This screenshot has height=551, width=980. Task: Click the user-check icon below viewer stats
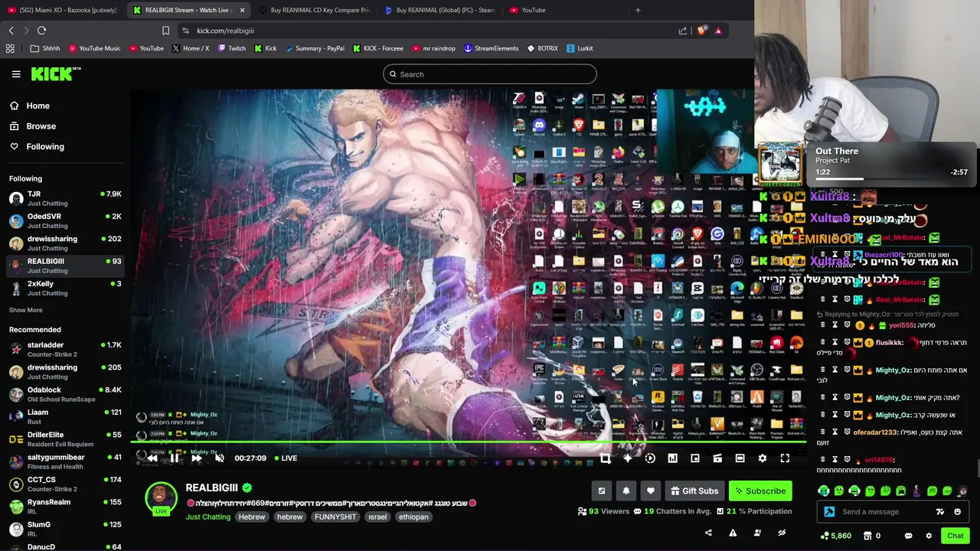[757, 533]
